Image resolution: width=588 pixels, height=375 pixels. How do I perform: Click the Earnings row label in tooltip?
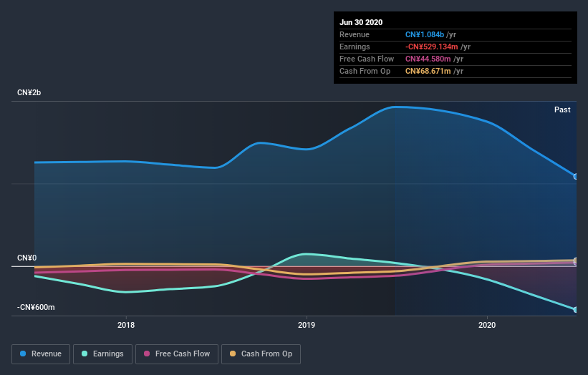[x=355, y=47]
